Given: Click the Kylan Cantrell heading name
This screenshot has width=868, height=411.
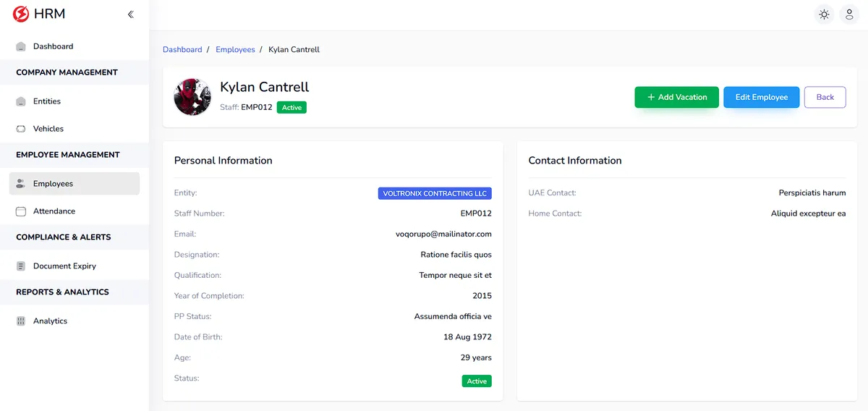Looking at the screenshot, I should tap(264, 87).
